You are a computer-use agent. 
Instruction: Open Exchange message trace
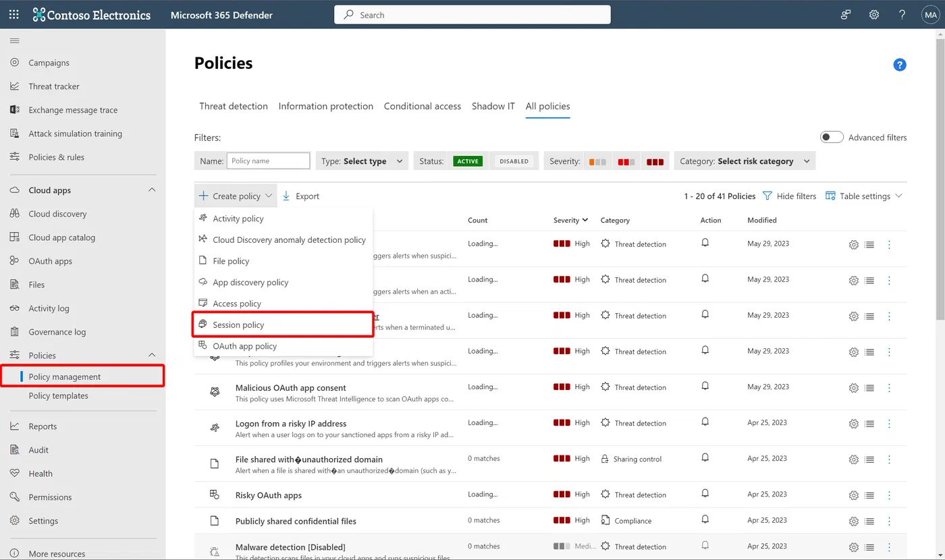pyautogui.click(x=73, y=110)
